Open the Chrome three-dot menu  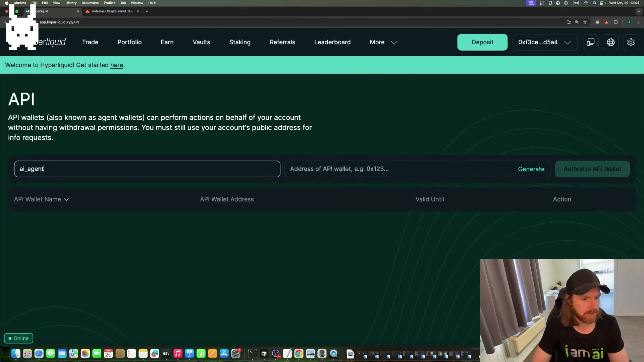point(638,22)
